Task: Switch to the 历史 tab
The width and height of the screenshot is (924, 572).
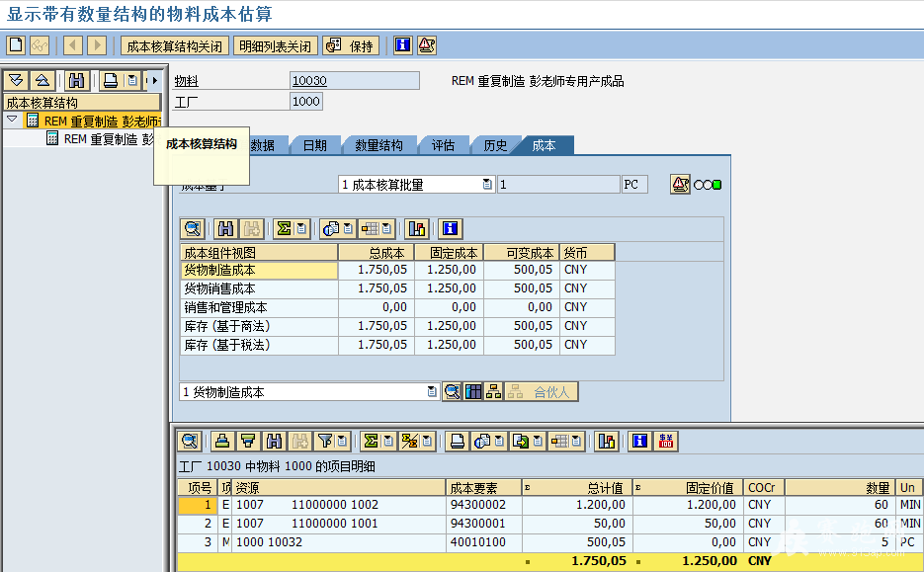Action: pos(495,145)
